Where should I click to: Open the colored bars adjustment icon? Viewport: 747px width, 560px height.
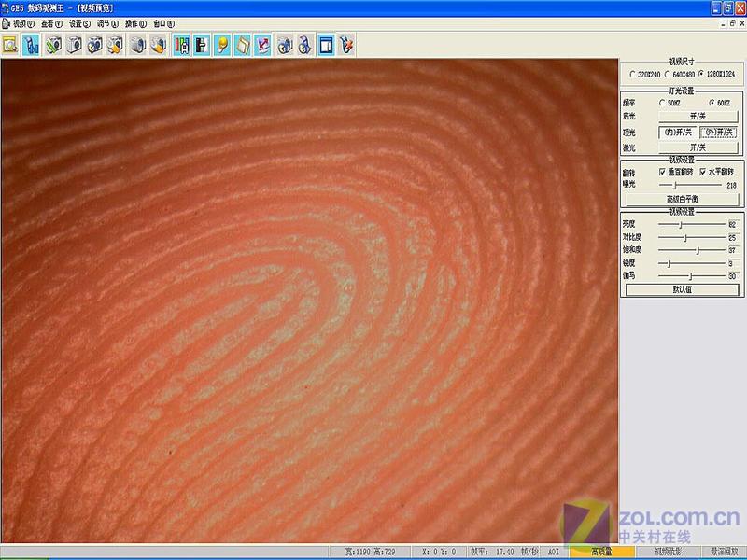[x=181, y=45]
